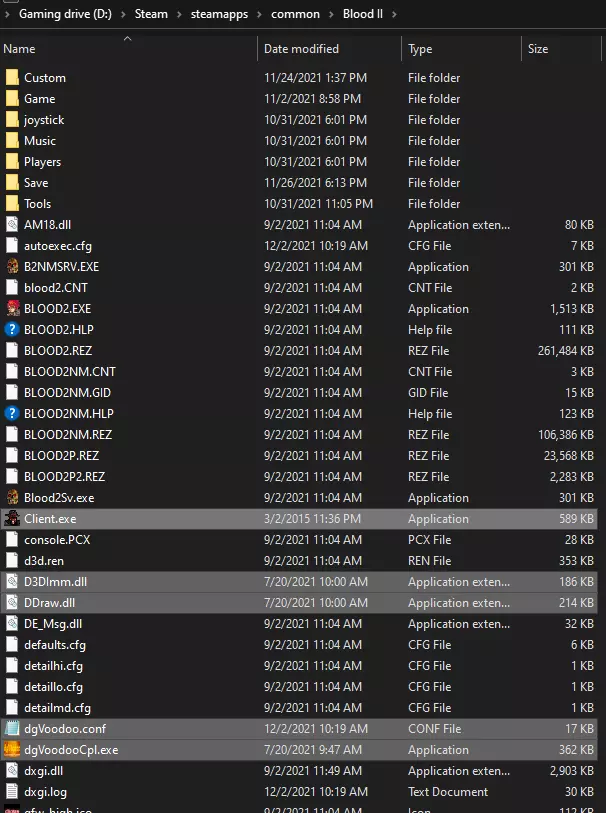Click the Client.exe application icon
Image resolution: width=606 pixels, height=813 pixels.
[12, 518]
